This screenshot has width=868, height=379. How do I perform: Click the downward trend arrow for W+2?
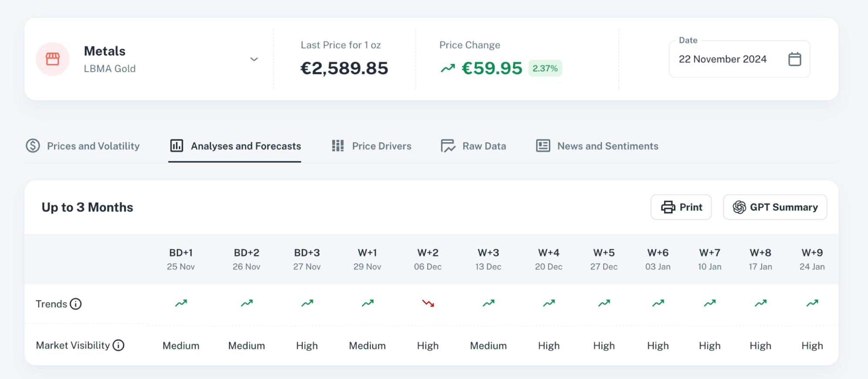click(x=428, y=303)
